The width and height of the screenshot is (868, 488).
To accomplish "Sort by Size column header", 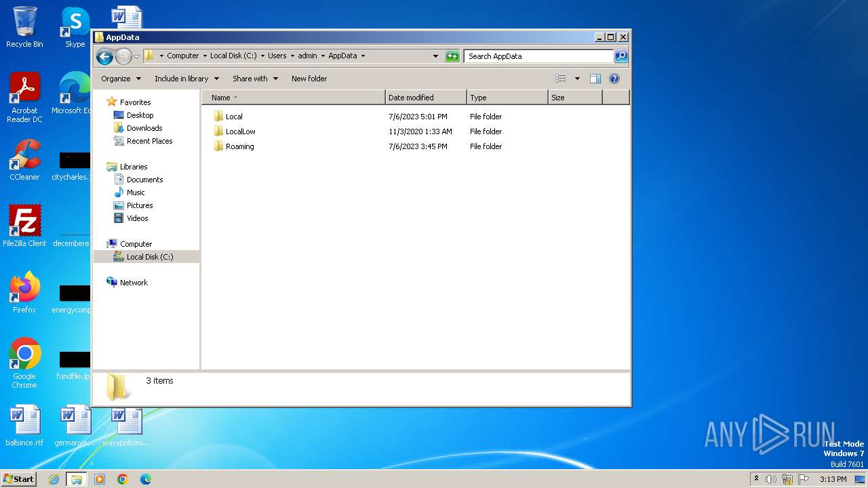I will 575,98.
